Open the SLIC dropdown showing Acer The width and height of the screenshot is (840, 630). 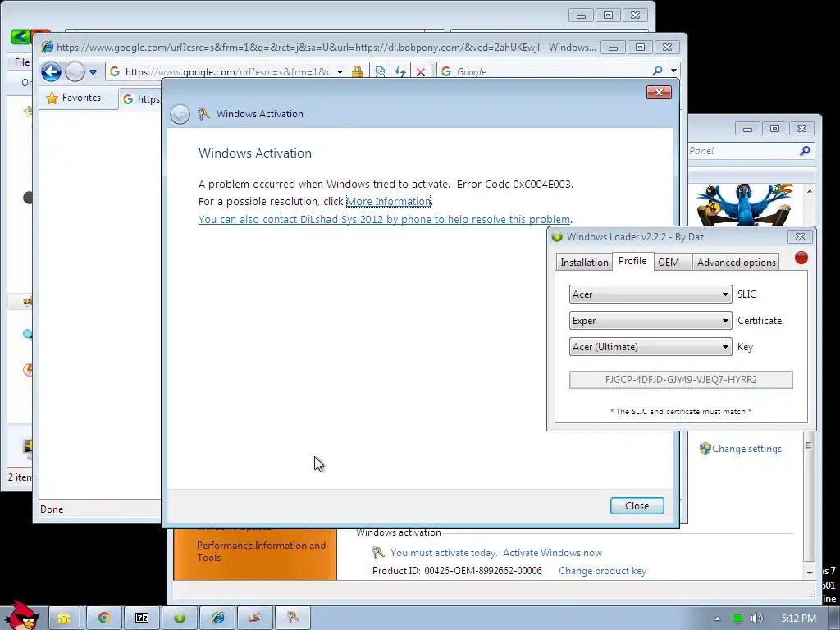point(651,294)
